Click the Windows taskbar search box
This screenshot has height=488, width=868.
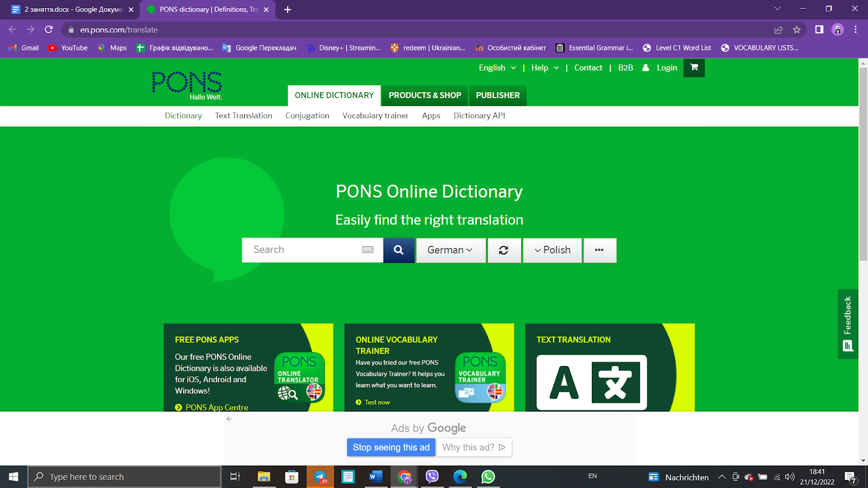[x=125, y=477]
